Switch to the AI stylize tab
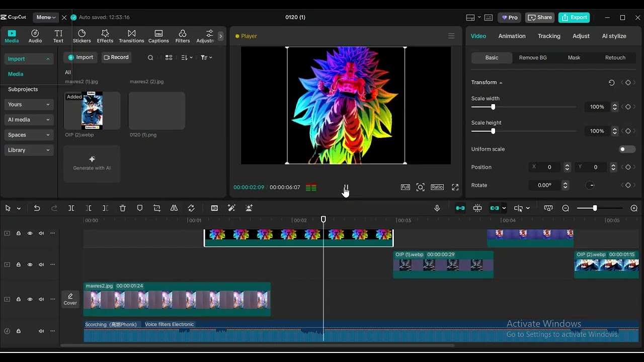The width and height of the screenshot is (644, 362). coord(614,36)
